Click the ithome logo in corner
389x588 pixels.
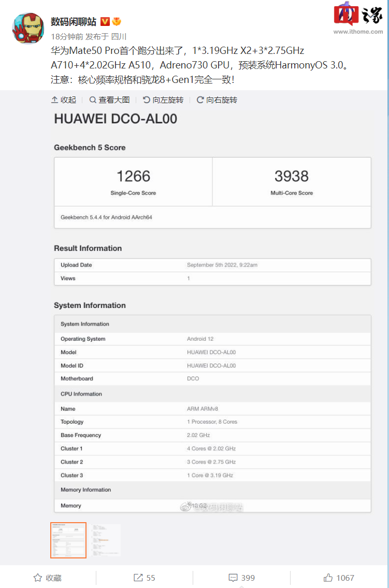tap(358, 18)
